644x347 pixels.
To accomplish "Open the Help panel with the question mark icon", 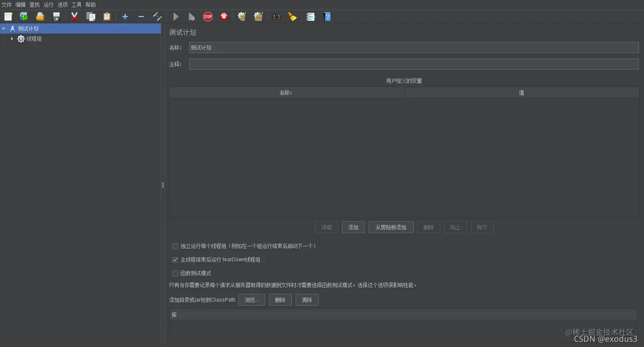I will point(327,17).
